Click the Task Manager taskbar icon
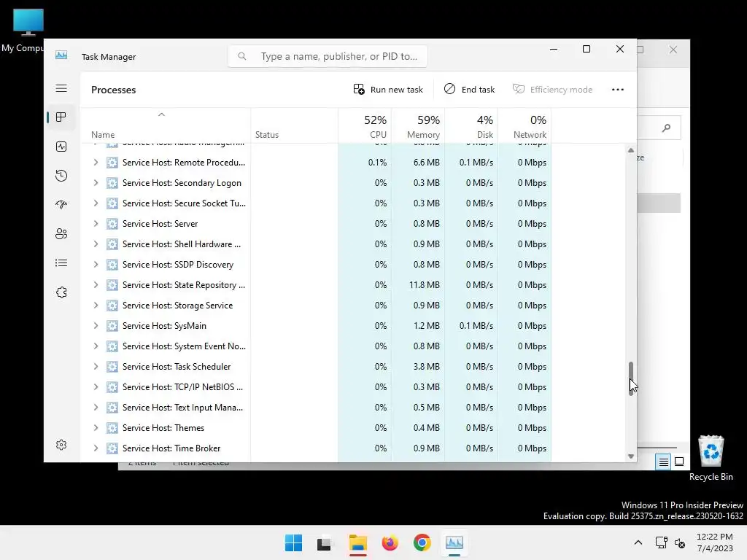This screenshot has height=560, width=747. [x=454, y=542]
